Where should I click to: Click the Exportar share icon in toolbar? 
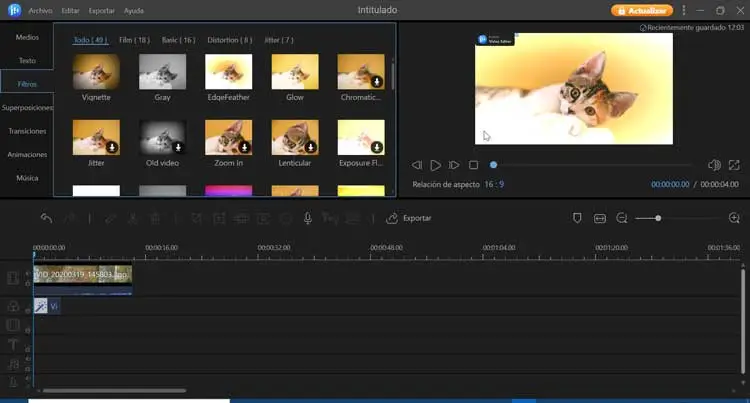pyautogui.click(x=392, y=218)
